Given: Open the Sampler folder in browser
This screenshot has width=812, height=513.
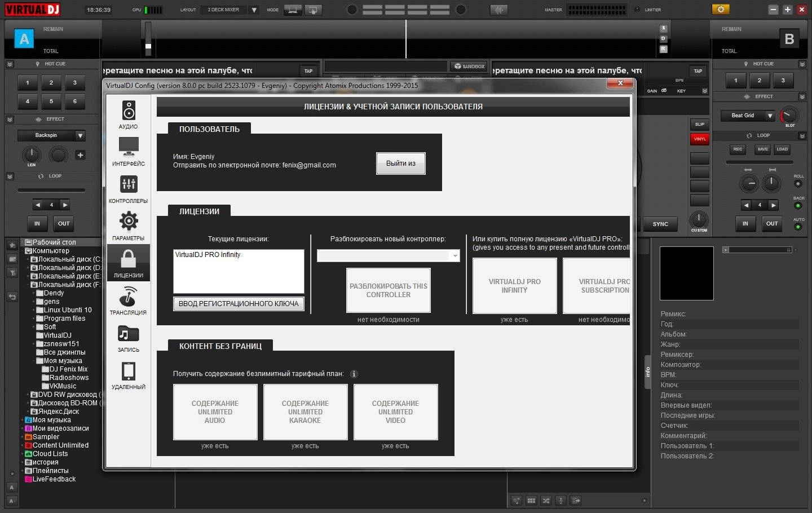Looking at the screenshot, I should click(x=41, y=437).
